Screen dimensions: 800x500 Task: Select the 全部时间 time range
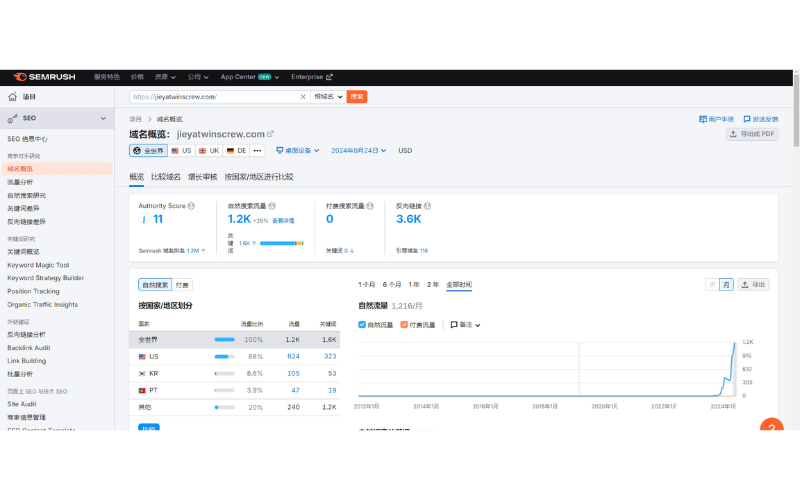(459, 285)
